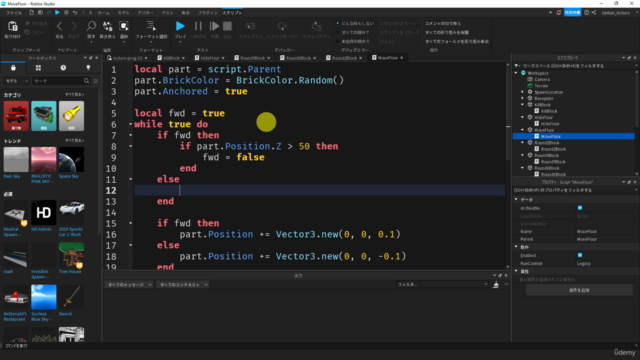Click the Collapse All Folds button
The height and width of the screenshot is (360, 640).
pyautogui.click(x=457, y=41)
